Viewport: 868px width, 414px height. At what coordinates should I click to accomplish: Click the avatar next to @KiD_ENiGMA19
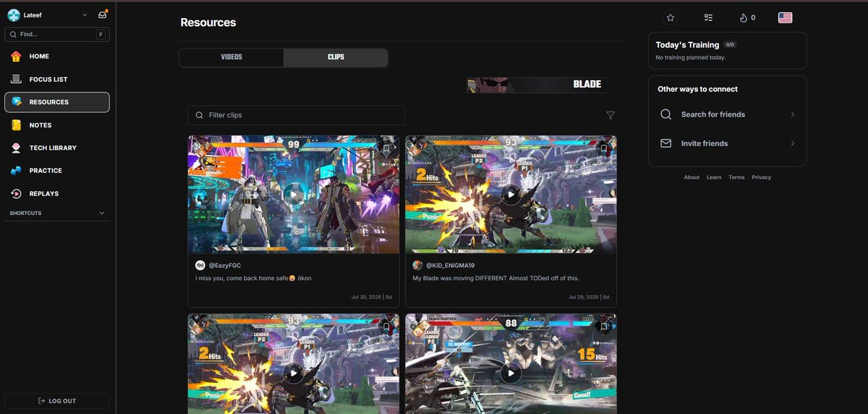(418, 266)
